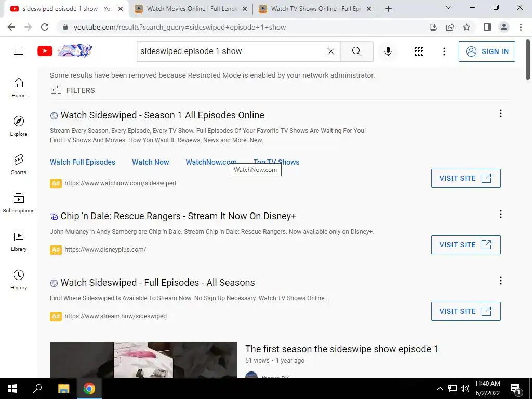
Task: Click the YouTube logo
Action: (x=45, y=51)
